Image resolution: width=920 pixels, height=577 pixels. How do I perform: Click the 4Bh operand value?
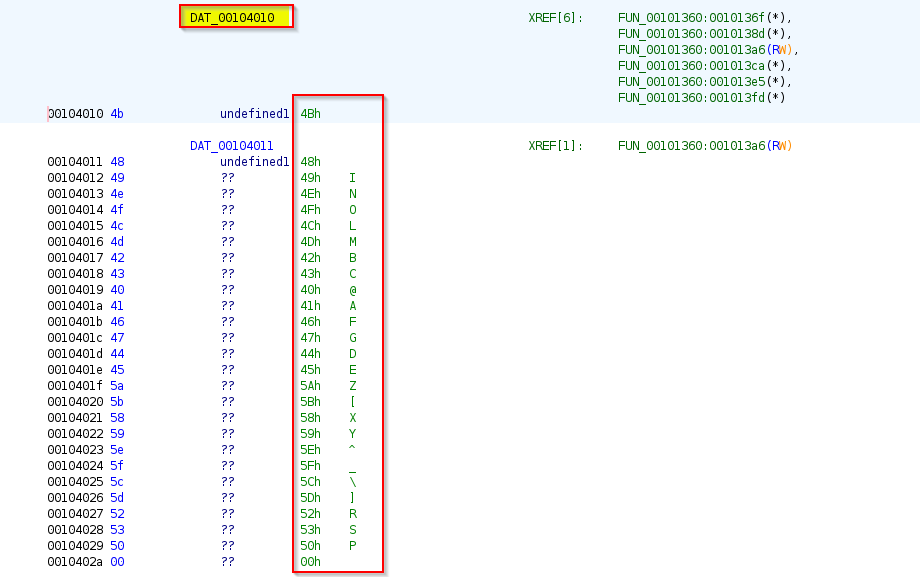click(x=310, y=114)
